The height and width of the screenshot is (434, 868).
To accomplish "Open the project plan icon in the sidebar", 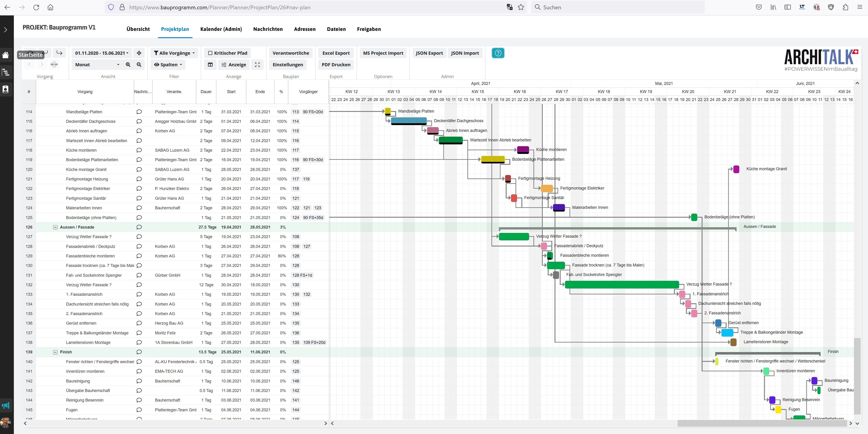I will (x=5, y=72).
